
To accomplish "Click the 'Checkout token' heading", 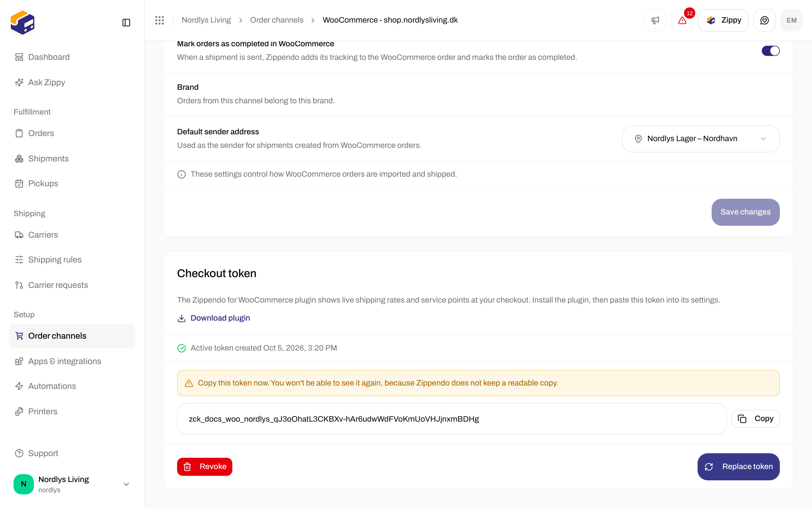I will 217,273.
